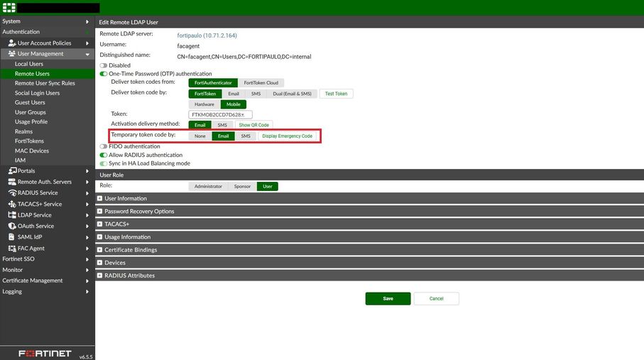Click the Remote Auth. Servers icon
Image resolution: width=644 pixels, height=360 pixels.
[x=12, y=182]
